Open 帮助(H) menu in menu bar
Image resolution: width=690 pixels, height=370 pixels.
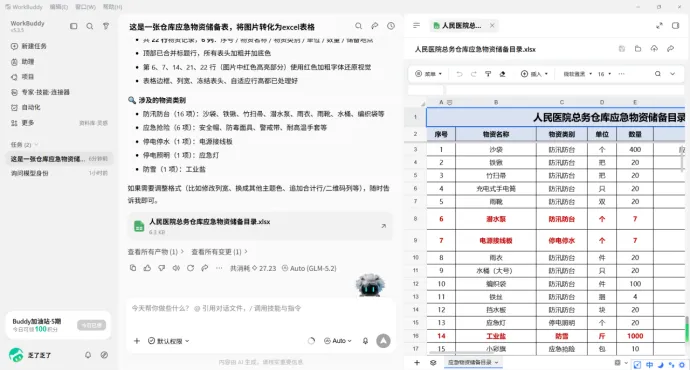click(112, 7)
